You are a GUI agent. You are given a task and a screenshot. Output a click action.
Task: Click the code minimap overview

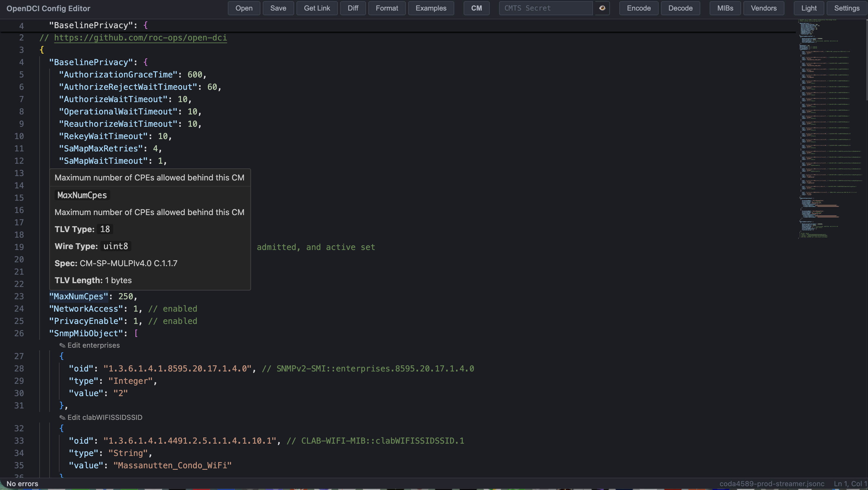822,128
